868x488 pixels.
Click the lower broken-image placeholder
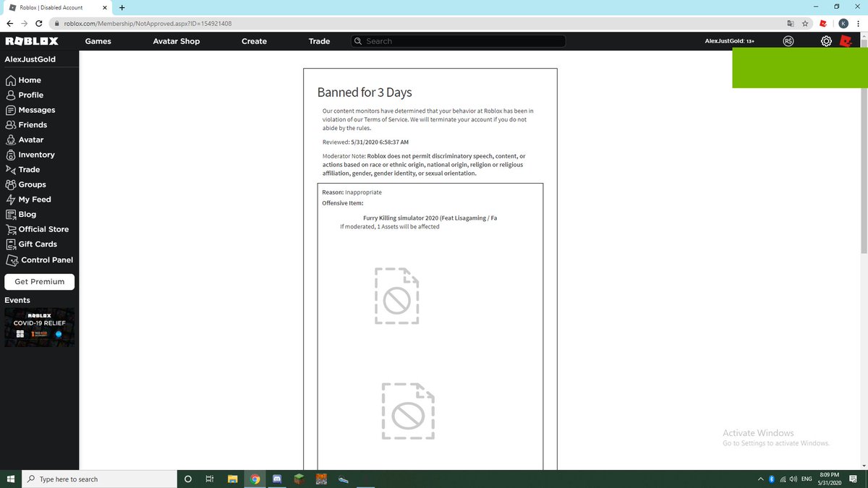click(x=409, y=411)
